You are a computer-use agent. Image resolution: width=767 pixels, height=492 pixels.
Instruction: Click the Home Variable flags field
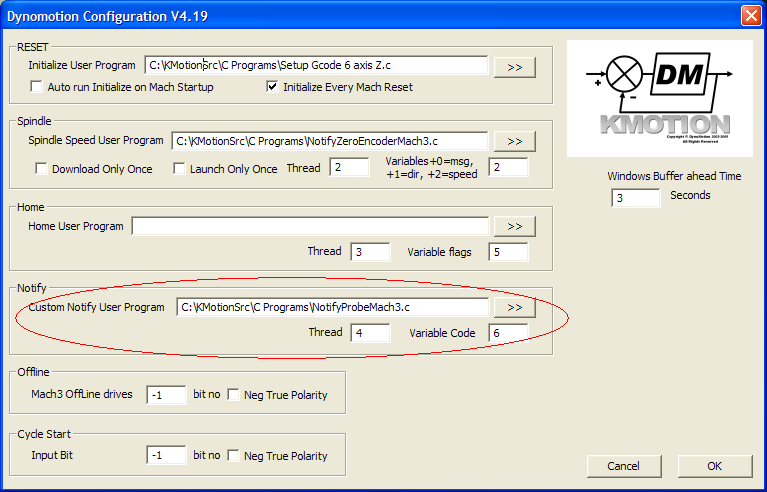[x=508, y=252]
